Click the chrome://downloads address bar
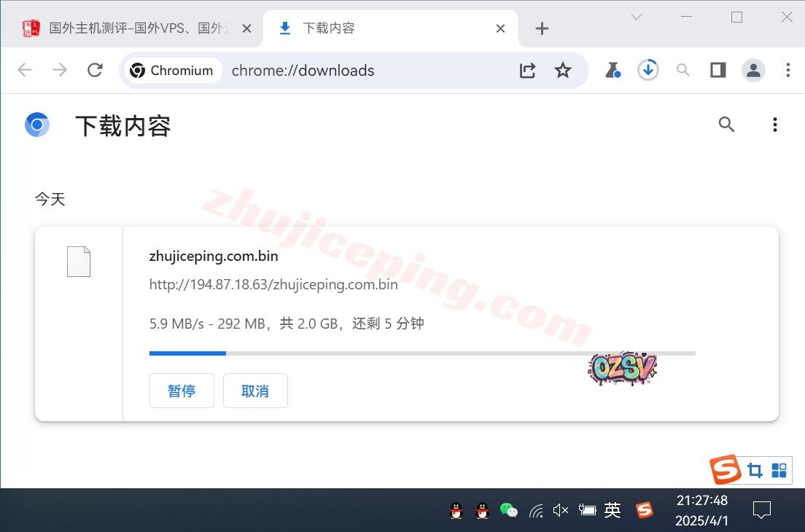The width and height of the screenshot is (805, 532). pos(365,71)
